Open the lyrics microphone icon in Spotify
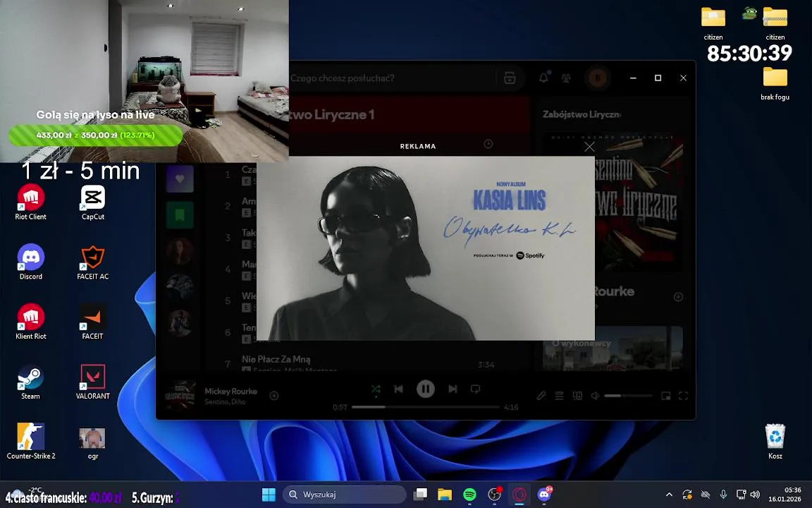This screenshot has width=812, height=508. 541,396
